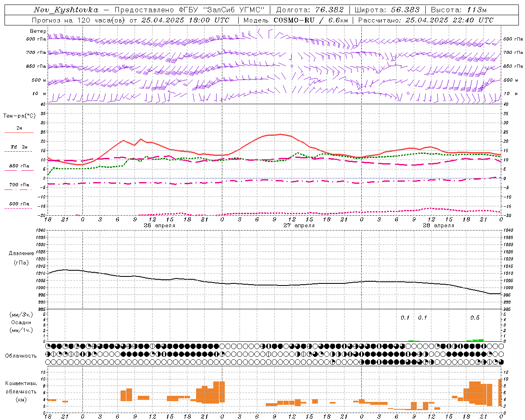Click the 0.5 precipitation amount value
Screen dimensions: 525x420
click(x=475, y=318)
